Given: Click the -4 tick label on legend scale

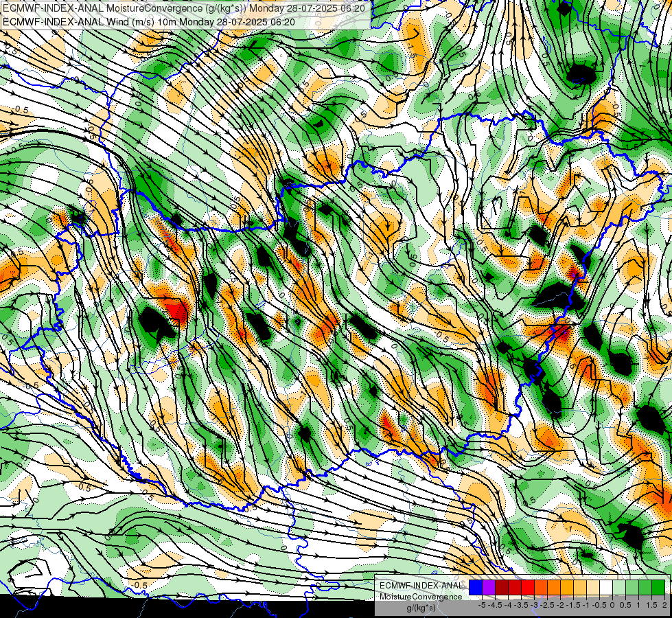Looking at the screenshot, I should [x=508, y=605].
